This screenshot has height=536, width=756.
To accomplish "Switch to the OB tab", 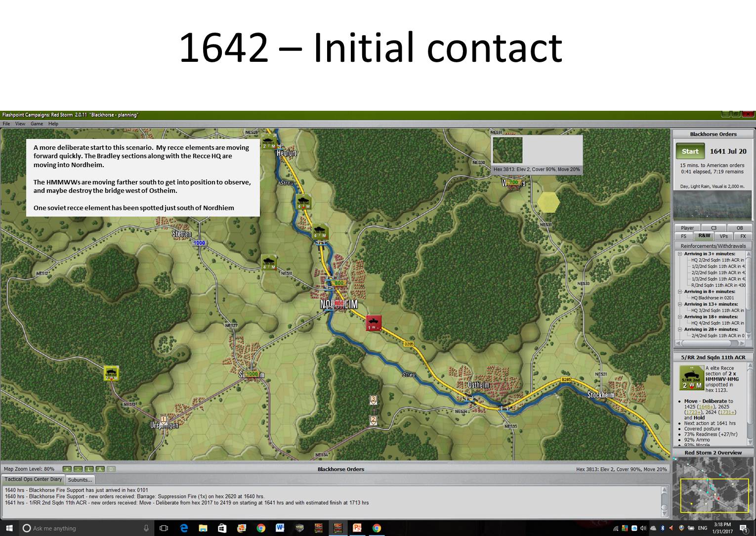I will click(x=740, y=228).
